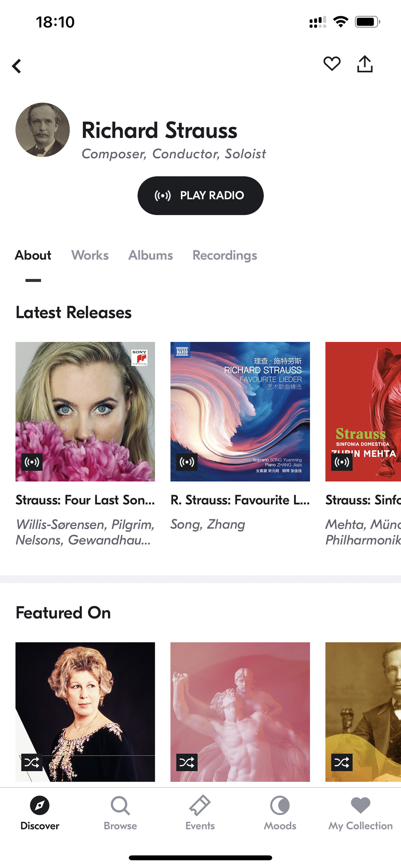
Task: Open Moods in bottom navigation
Action: pyautogui.click(x=280, y=813)
